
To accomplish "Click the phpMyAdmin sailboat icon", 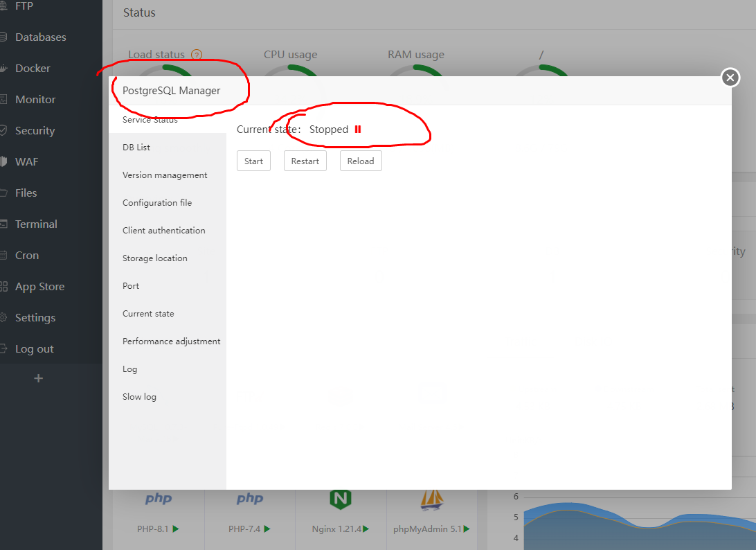I will point(431,499).
